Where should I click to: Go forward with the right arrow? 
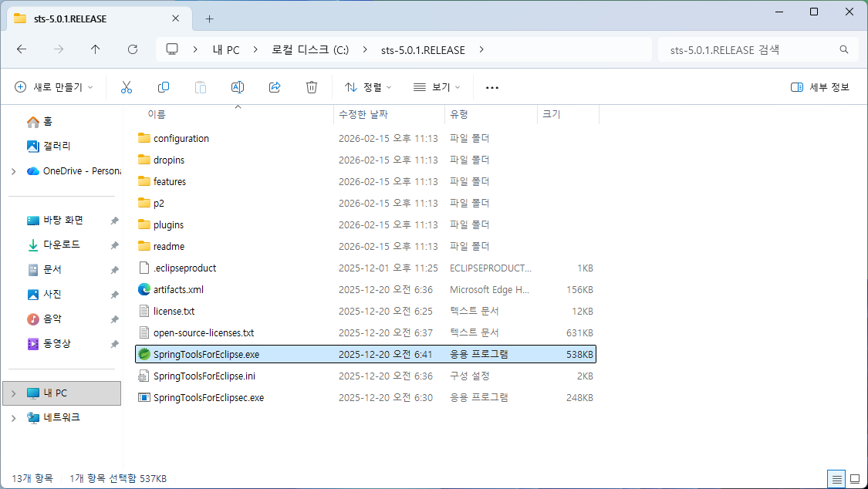pos(59,49)
